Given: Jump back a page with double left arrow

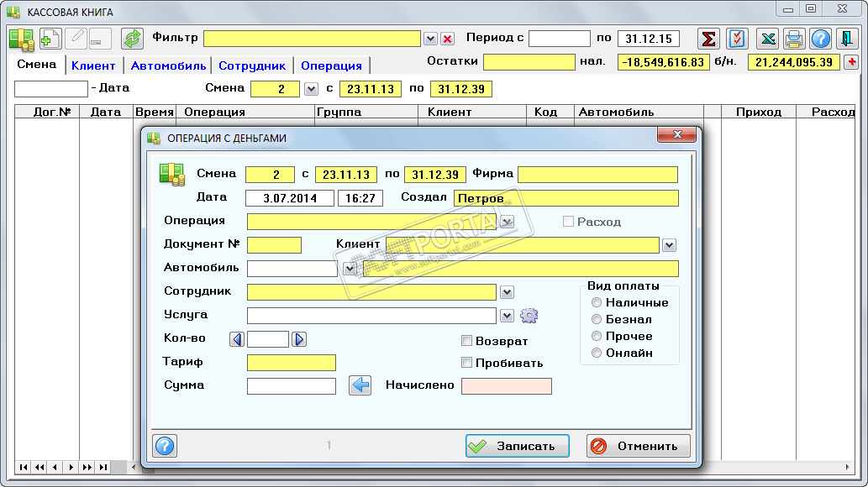Looking at the screenshot, I should click(x=39, y=467).
